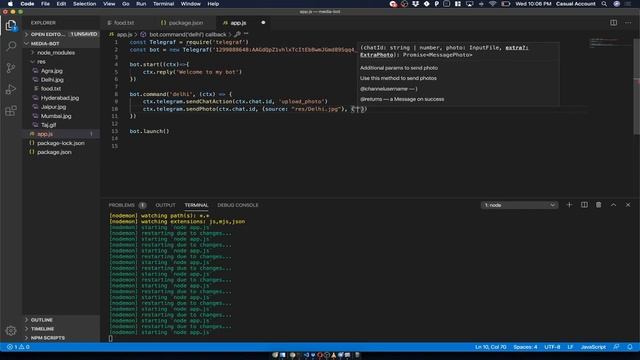Open package-lock.json in the explorer
640x360 pixels.
coord(61,143)
